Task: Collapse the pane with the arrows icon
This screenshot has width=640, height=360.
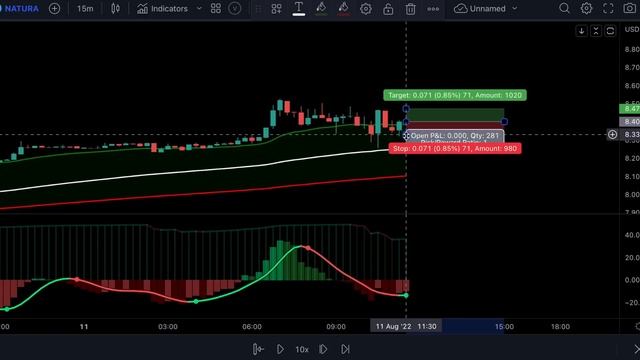Action: pos(596,31)
